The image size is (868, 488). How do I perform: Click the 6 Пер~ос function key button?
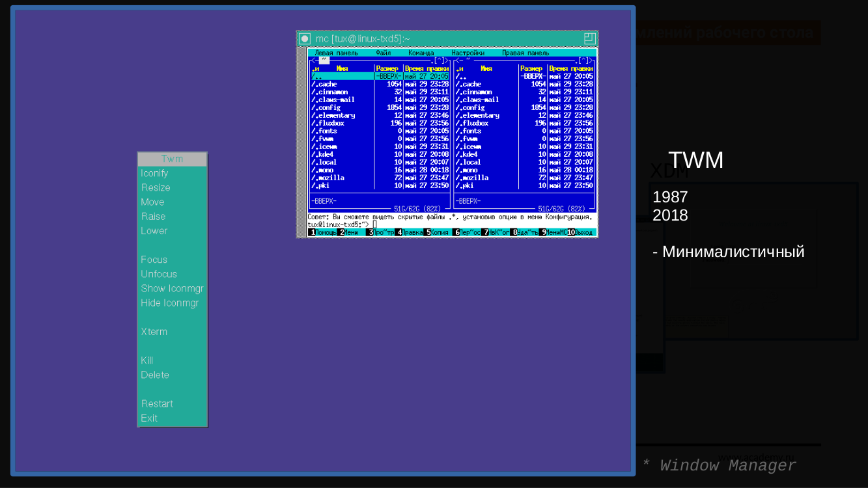tap(467, 232)
